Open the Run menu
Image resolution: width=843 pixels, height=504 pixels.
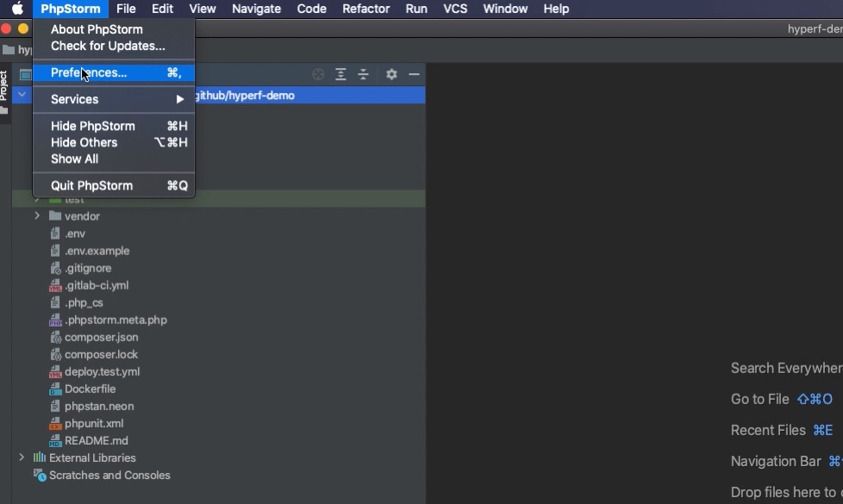click(x=416, y=9)
